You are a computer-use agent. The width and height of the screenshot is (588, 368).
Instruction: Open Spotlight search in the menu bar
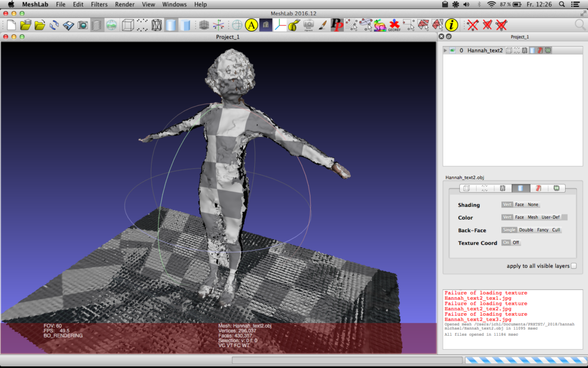pos(563,4)
